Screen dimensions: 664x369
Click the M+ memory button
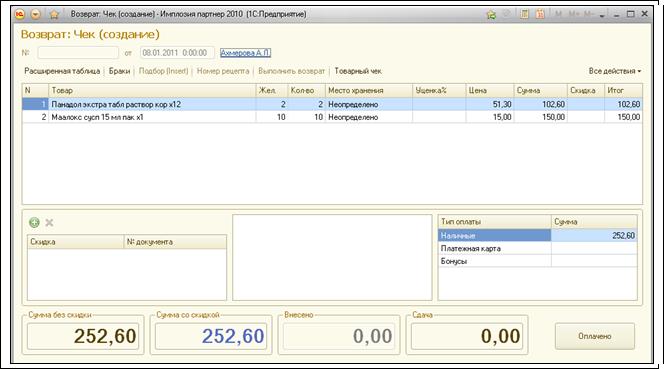click(573, 14)
